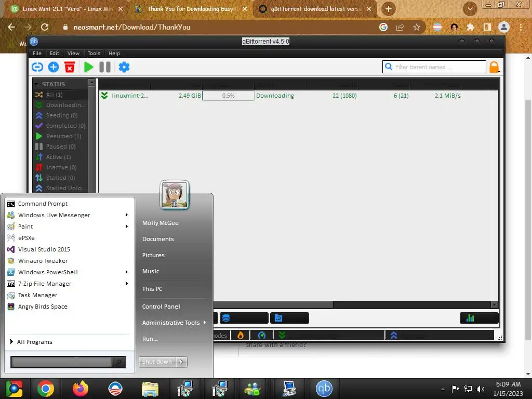
Task: Click the red Delete torrent trash icon
Action: pos(70,67)
